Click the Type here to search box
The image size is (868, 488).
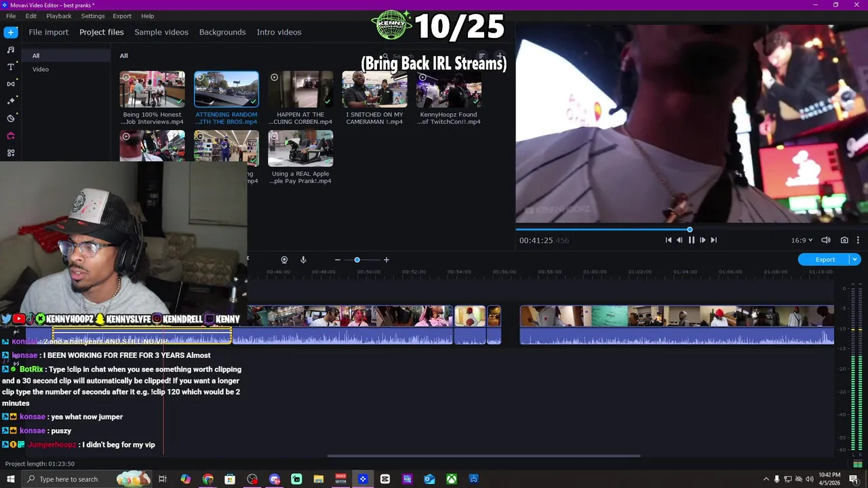point(86,479)
